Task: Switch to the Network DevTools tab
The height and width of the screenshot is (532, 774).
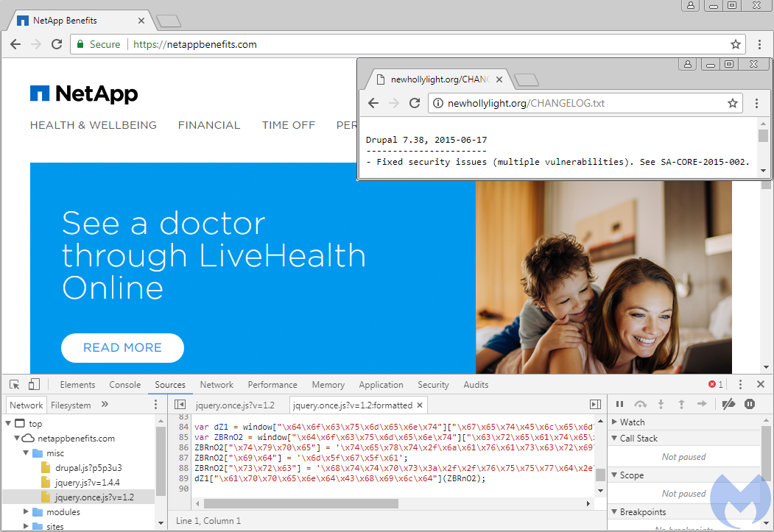Action: (x=217, y=385)
